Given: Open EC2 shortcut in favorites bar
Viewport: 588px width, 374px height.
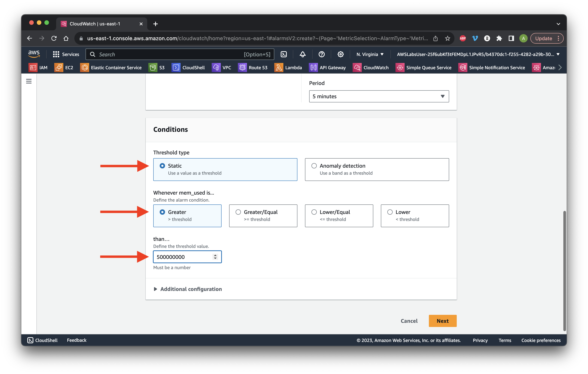Looking at the screenshot, I should point(64,68).
